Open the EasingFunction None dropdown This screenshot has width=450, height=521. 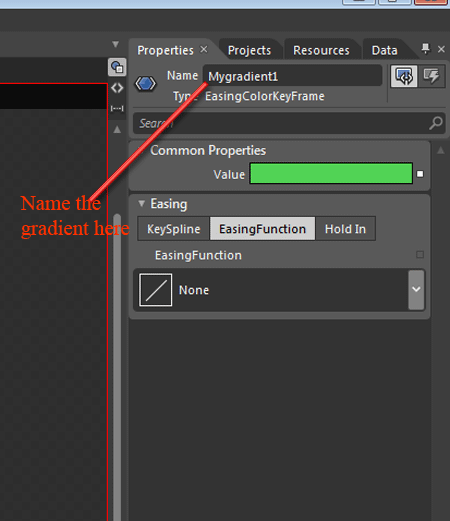point(416,290)
